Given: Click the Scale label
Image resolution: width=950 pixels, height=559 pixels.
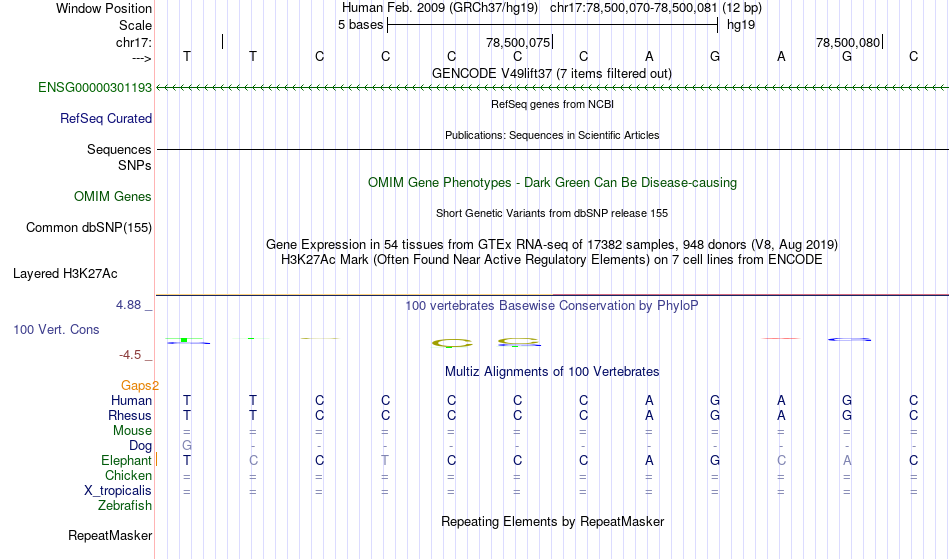Looking at the screenshot, I should pos(135,25).
